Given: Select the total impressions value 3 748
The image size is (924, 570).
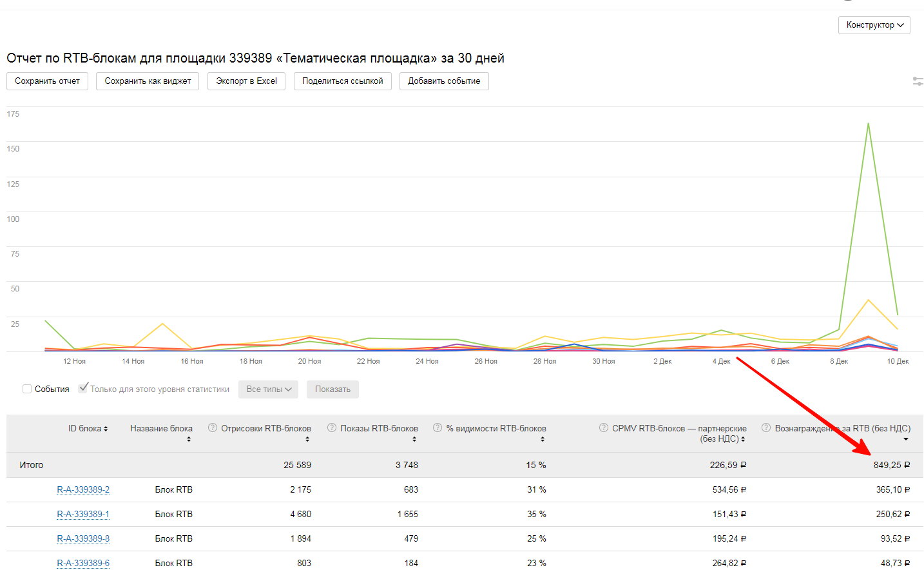Looking at the screenshot, I should point(407,465).
